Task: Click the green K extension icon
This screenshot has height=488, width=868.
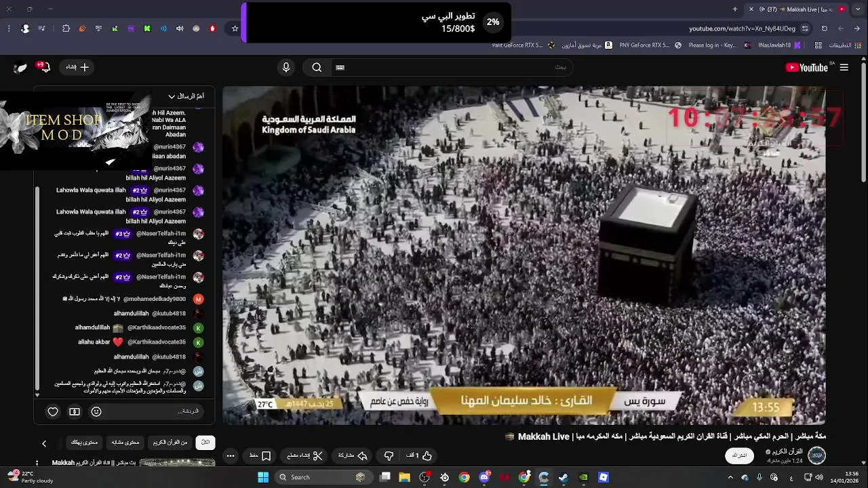Action: tap(147, 28)
